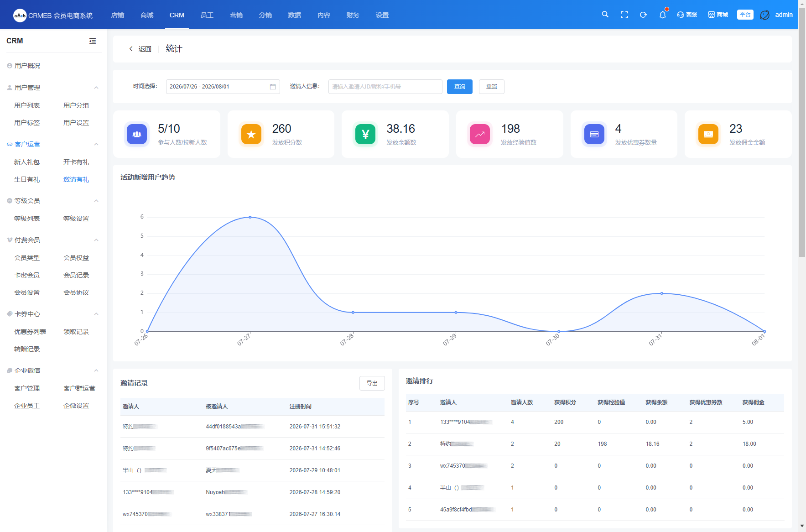The height and width of the screenshot is (532, 806).
Task: Click the 返回 back link
Action: coord(145,49)
